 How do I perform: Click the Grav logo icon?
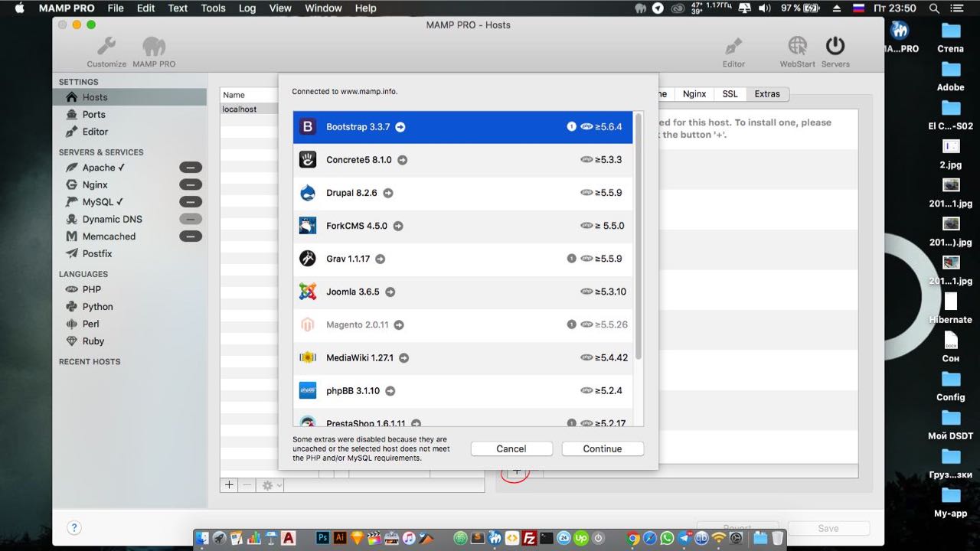tap(308, 259)
